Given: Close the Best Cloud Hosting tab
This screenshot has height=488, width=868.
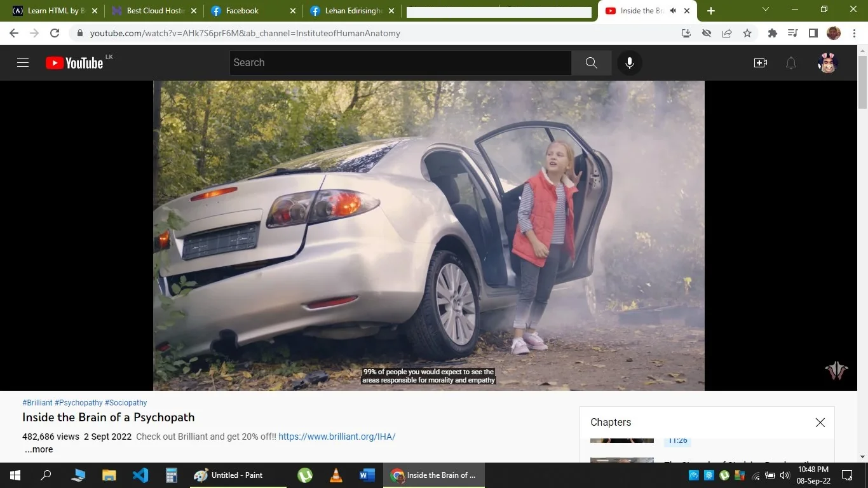Looking at the screenshot, I should [194, 11].
